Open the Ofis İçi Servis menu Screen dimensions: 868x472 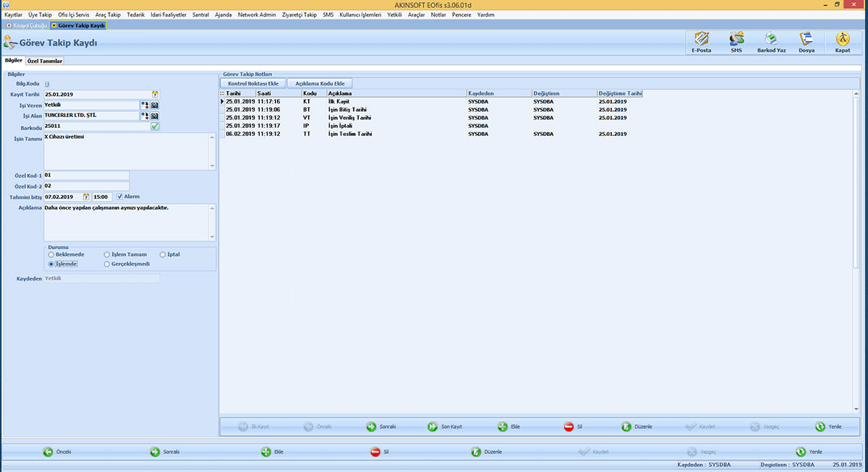[x=74, y=14]
